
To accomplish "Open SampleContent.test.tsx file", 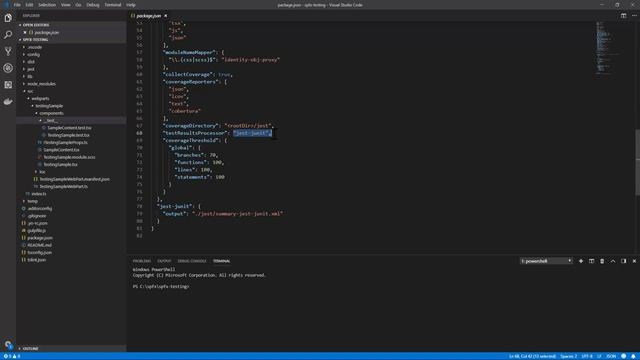I will pos(69,128).
